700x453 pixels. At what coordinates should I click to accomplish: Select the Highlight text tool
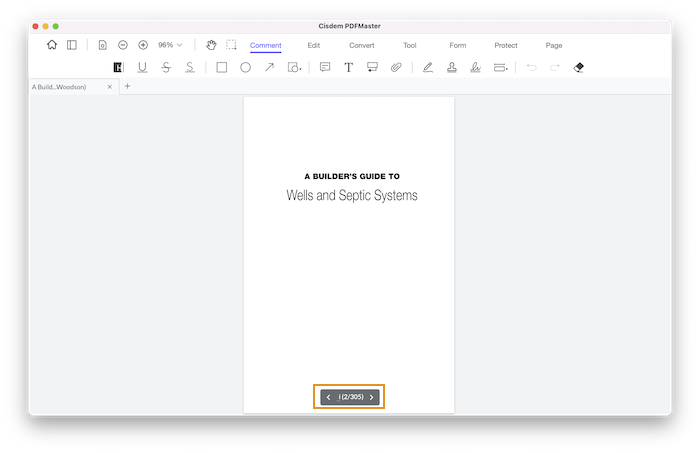118,67
